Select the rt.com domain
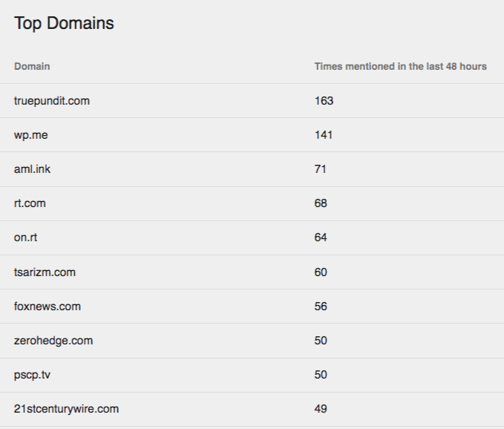Image resolution: width=504 pixels, height=429 pixels. [x=30, y=203]
